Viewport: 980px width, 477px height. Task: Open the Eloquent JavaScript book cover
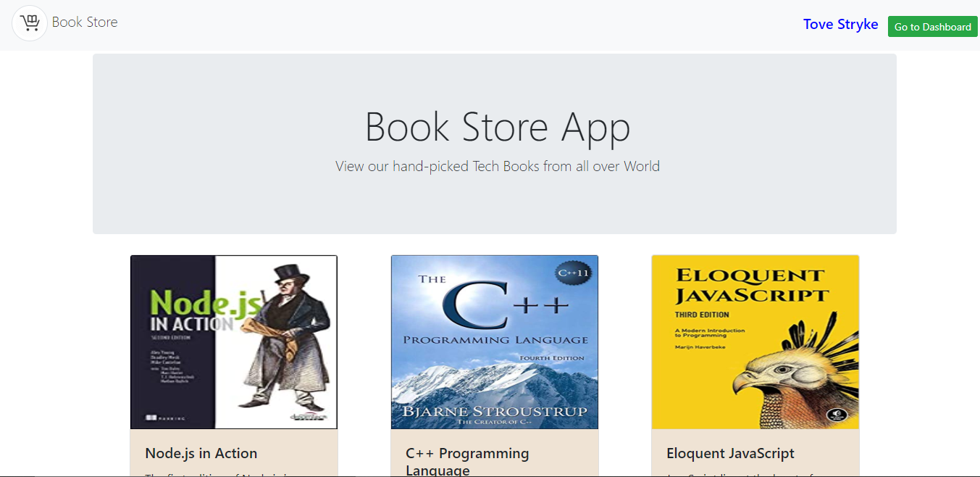click(x=755, y=341)
